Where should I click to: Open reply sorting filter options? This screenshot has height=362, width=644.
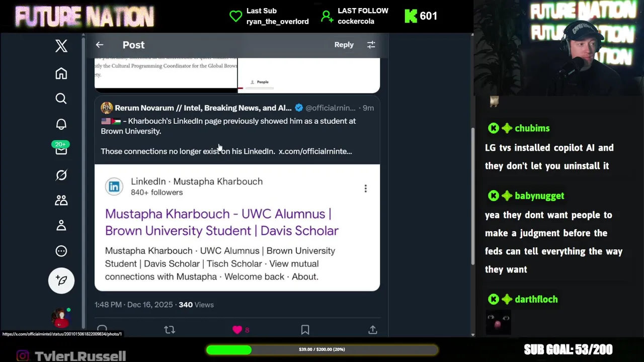tap(371, 45)
